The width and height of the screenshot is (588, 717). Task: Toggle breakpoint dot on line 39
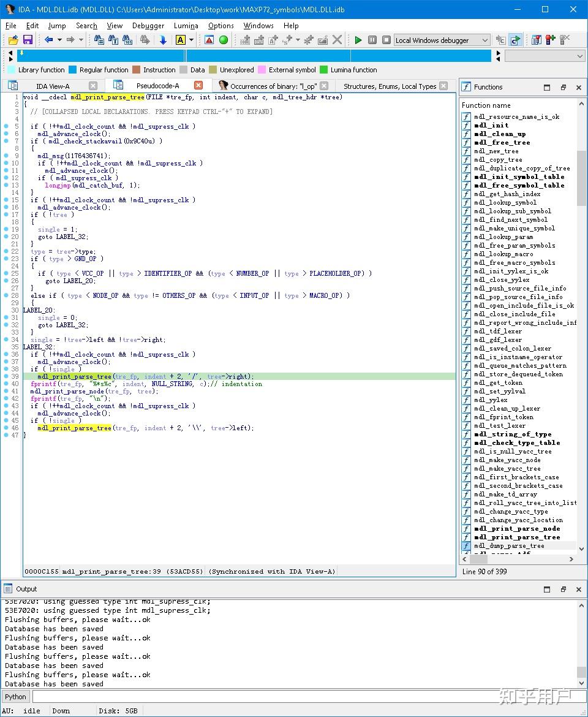[5, 377]
